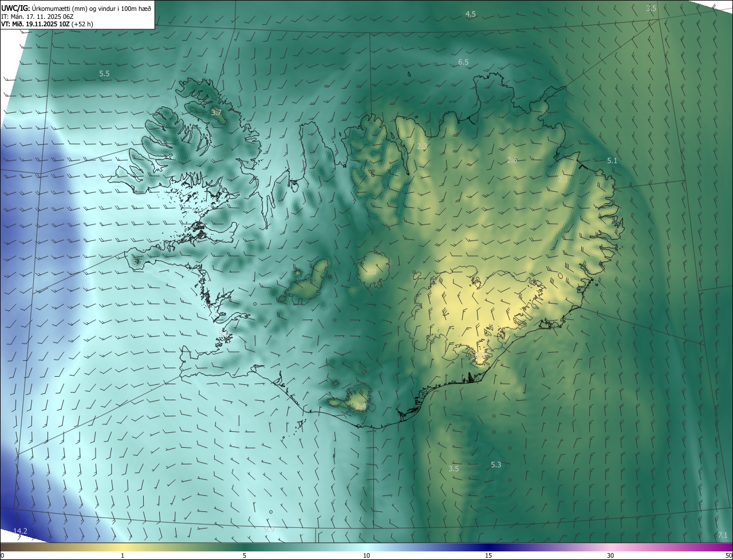733x560 pixels.
Task: Click the 3.7 value on the Westfjords
Action: click(x=216, y=113)
